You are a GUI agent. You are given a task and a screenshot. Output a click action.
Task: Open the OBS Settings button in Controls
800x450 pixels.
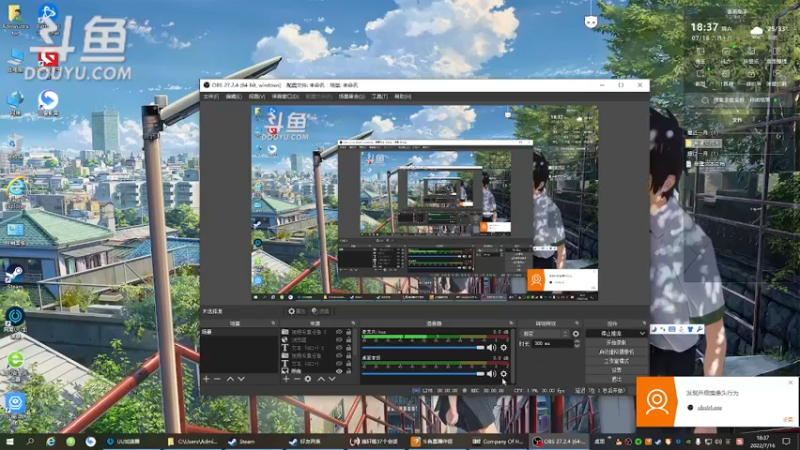616,370
